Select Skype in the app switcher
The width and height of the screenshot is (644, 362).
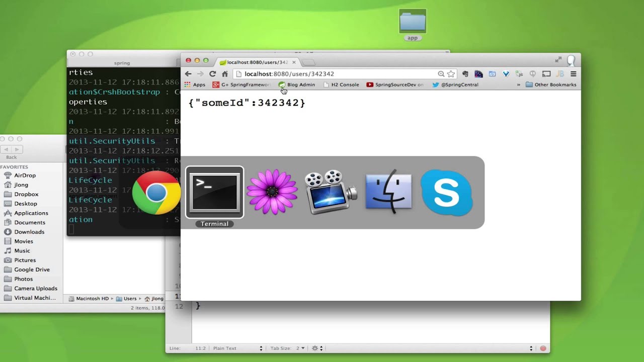446,193
